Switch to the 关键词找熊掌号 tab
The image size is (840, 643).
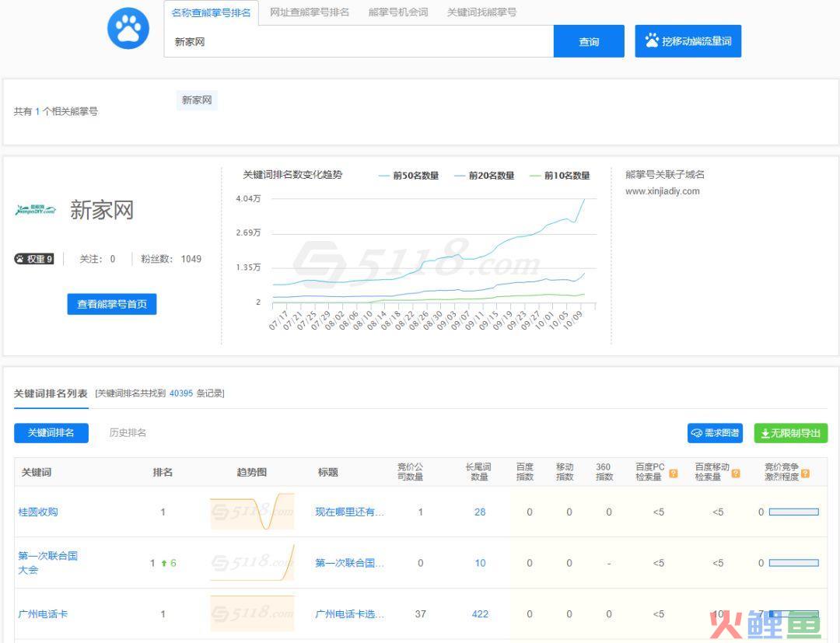click(x=481, y=12)
